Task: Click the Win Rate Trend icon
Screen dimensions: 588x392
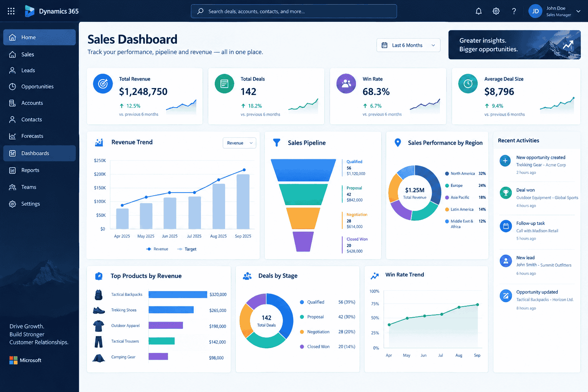Action: pos(374,276)
